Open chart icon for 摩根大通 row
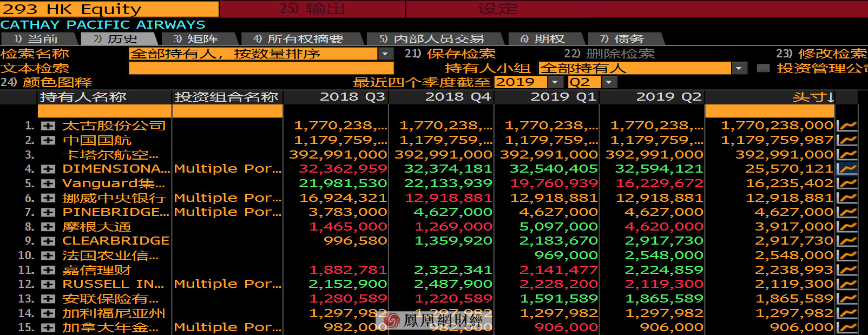The width and height of the screenshot is (868, 335). [847, 226]
